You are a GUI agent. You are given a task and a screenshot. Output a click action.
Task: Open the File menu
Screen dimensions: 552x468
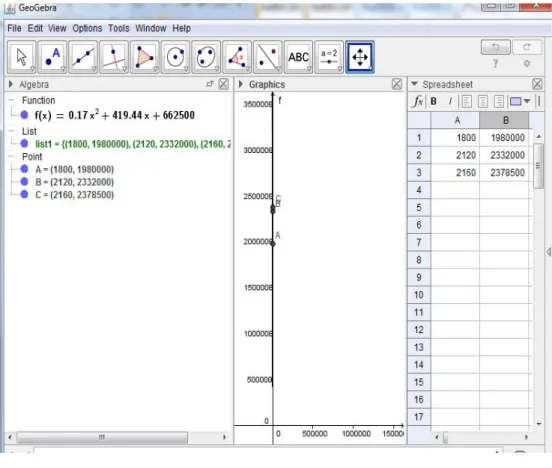coord(14,28)
